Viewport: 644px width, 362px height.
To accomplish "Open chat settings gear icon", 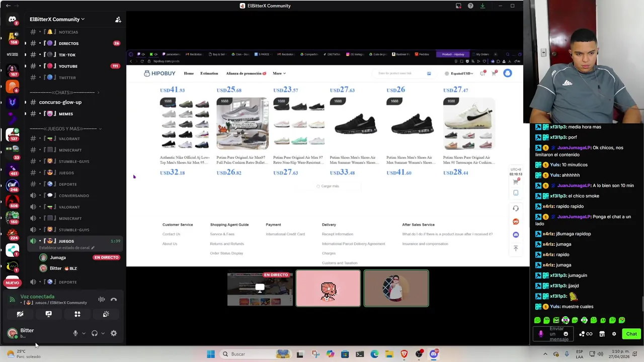I will (x=614, y=334).
